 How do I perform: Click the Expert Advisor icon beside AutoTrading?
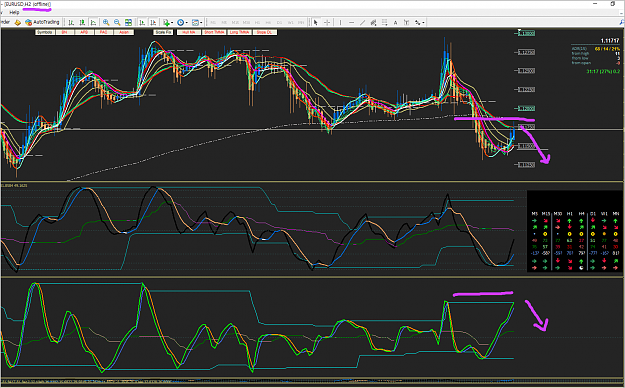tap(18, 22)
